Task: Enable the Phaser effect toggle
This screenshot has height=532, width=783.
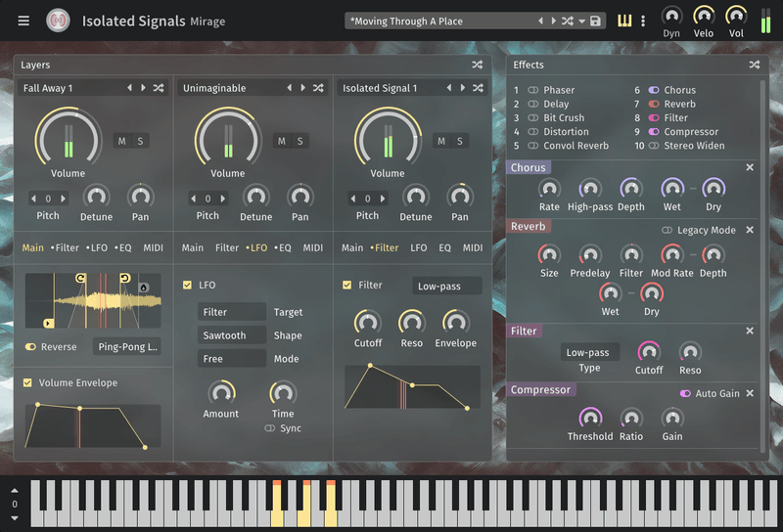Action: [x=533, y=90]
